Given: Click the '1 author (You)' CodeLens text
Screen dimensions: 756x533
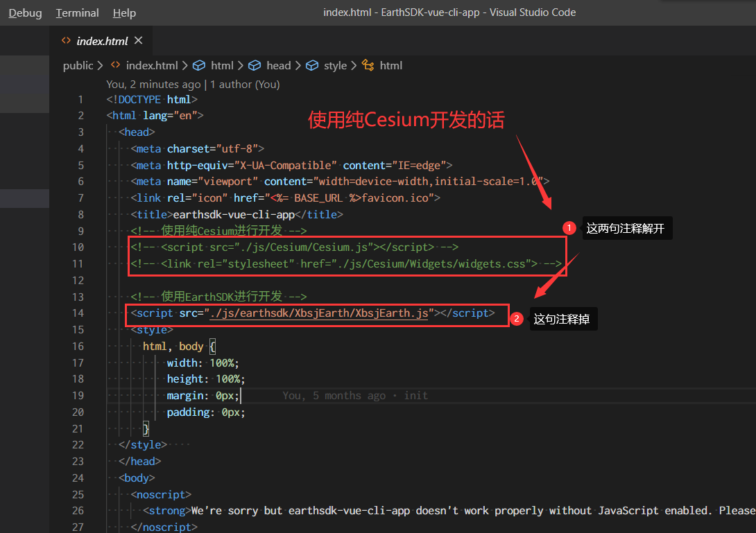Looking at the screenshot, I should point(244,85).
